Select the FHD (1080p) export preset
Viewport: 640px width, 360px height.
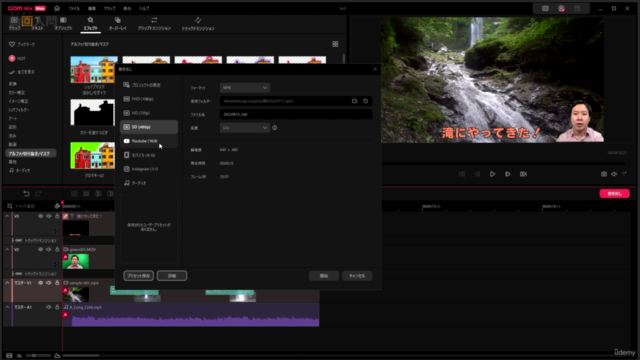[x=149, y=99]
